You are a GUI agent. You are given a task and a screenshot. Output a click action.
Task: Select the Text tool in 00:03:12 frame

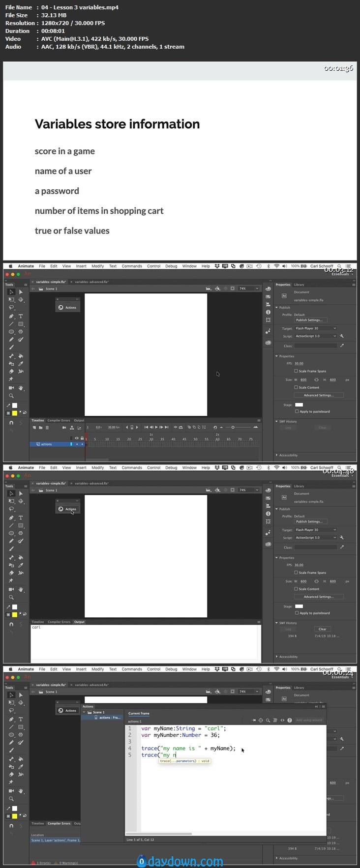(21, 316)
